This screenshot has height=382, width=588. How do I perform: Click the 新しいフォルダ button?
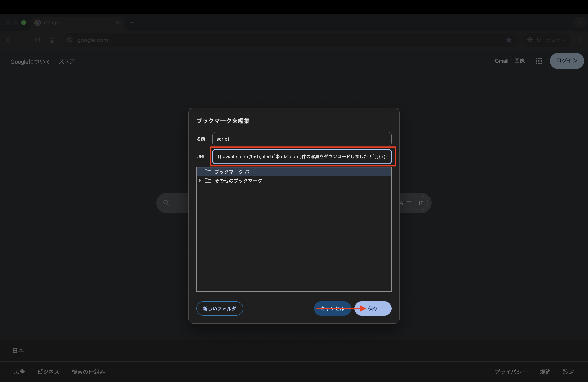click(x=219, y=308)
